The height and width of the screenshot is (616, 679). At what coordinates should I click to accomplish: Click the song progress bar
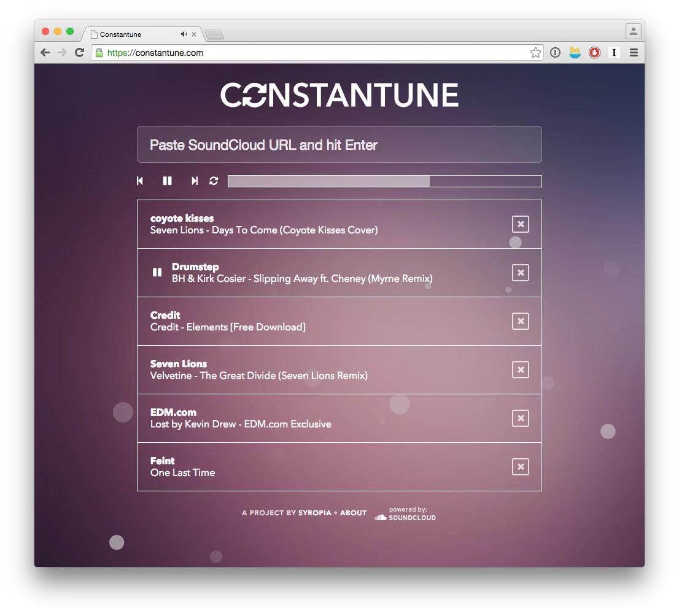pos(384,181)
